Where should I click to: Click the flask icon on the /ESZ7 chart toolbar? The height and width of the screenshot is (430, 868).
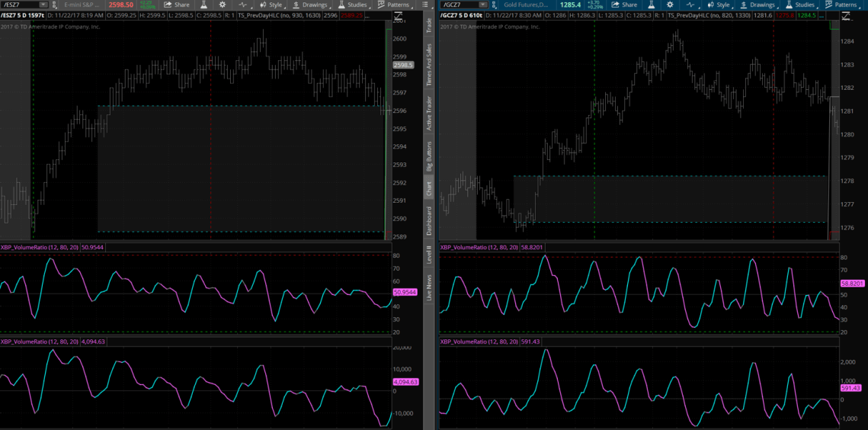tap(204, 5)
